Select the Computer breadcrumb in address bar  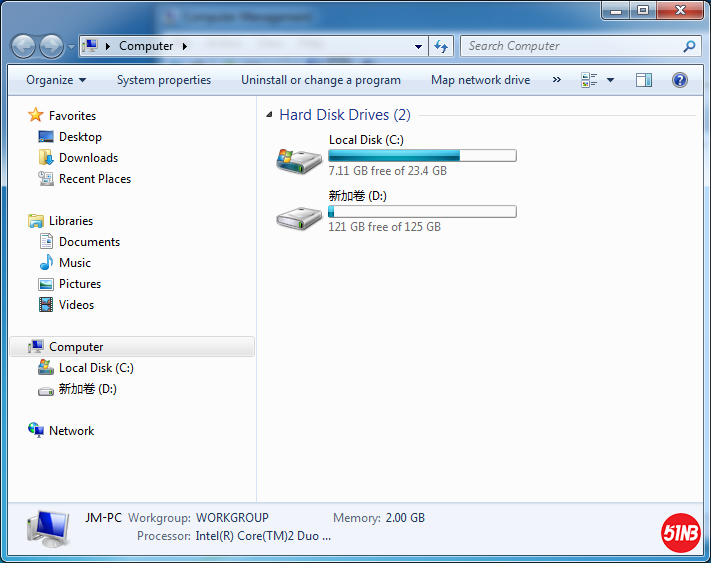(x=146, y=46)
